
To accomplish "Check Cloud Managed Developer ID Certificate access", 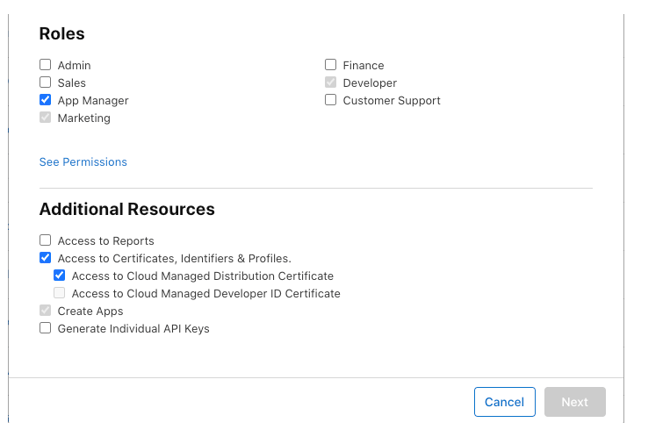I will 59,293.
